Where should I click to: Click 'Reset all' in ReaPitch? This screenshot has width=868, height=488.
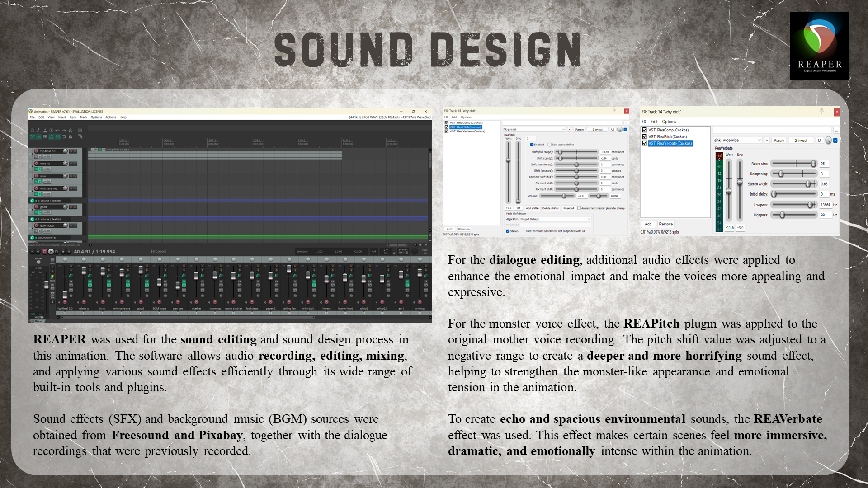click(569, 208)
